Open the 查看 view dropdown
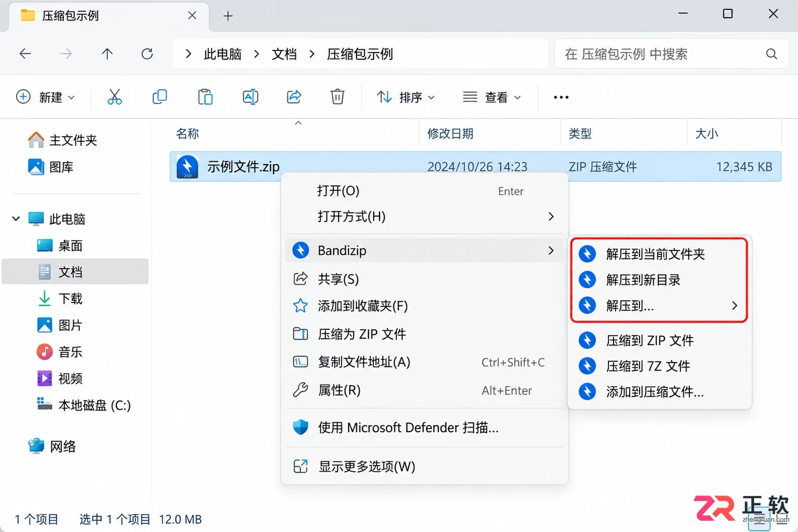 pos(492,98)
